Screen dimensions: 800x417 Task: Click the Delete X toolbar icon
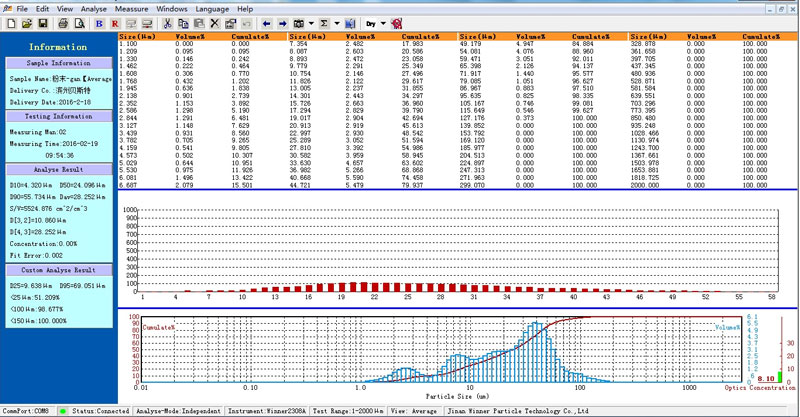(214, 22)
